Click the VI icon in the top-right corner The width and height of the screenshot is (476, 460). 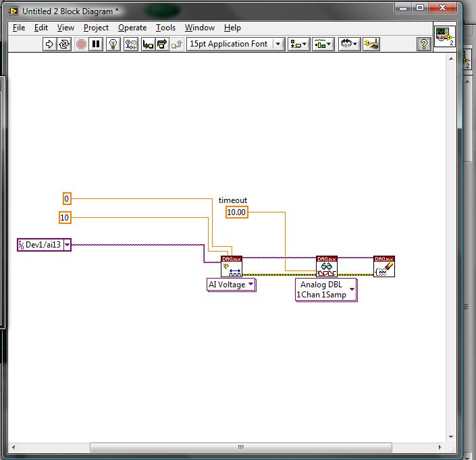pyautogui.click(x=445, y=36)
